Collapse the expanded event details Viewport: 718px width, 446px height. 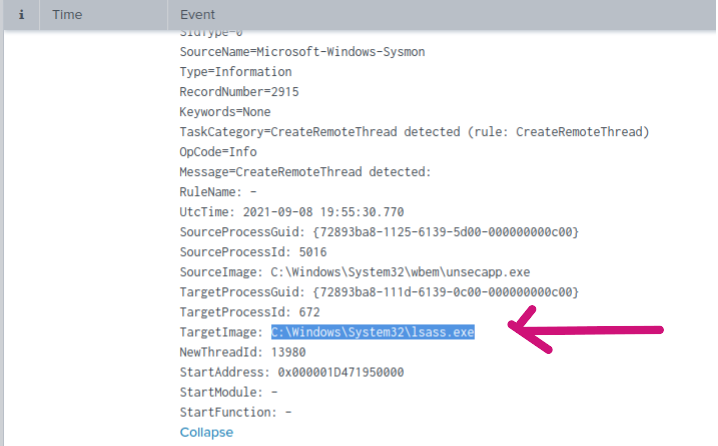point(206,432)
